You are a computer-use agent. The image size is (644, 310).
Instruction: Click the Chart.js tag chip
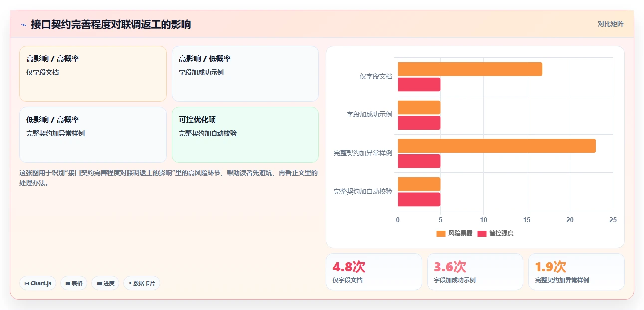(x=38, y=283)
